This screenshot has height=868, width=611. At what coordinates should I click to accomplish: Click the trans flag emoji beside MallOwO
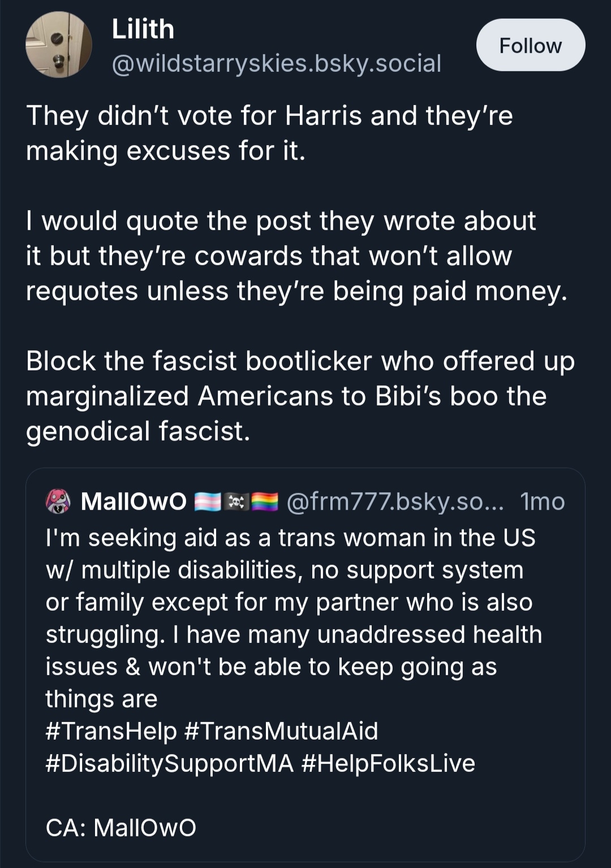(207, 502)
